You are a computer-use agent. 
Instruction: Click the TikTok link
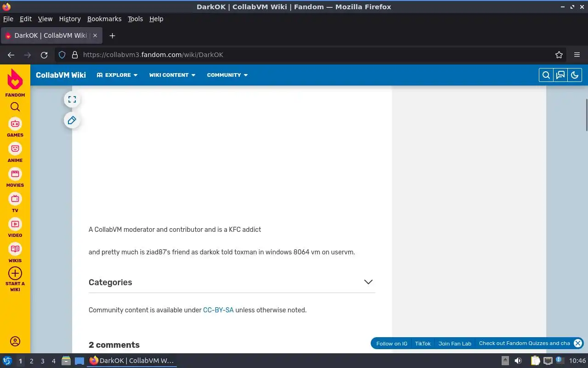[423, 344]
